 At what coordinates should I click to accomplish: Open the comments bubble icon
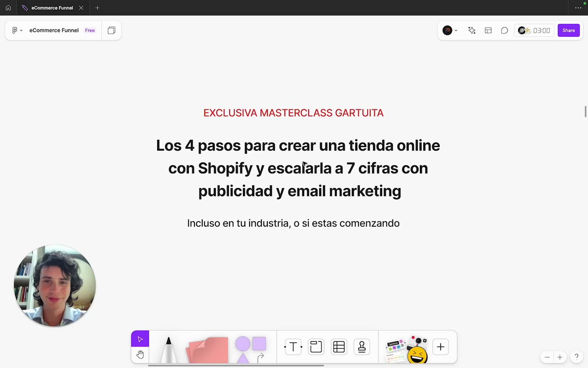504,30
